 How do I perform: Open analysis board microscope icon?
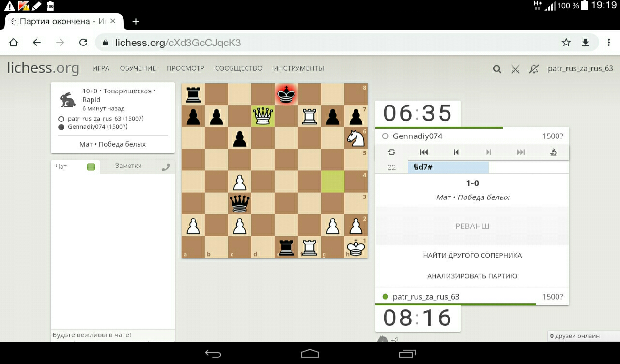[x=553, y=152]
